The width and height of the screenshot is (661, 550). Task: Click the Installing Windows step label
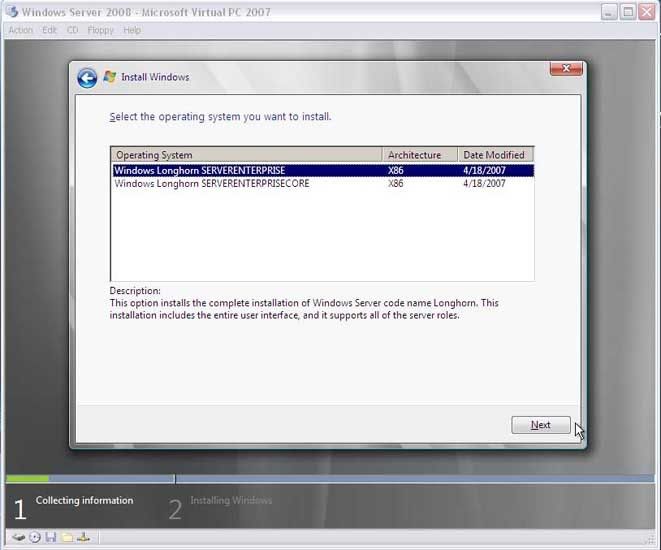pos(231,500)
